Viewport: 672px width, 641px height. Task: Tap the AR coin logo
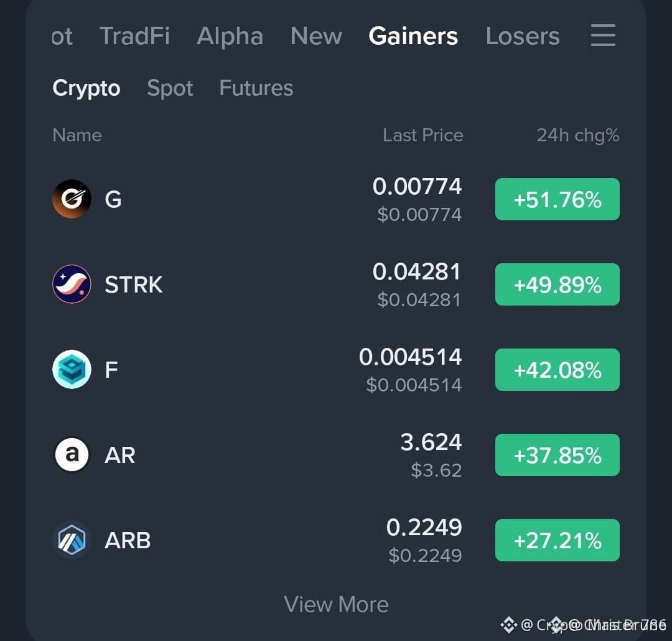[x=72, y=454]
